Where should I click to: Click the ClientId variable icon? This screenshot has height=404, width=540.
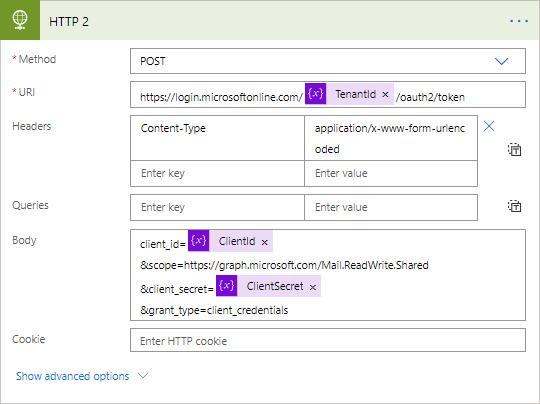point(199,241)
